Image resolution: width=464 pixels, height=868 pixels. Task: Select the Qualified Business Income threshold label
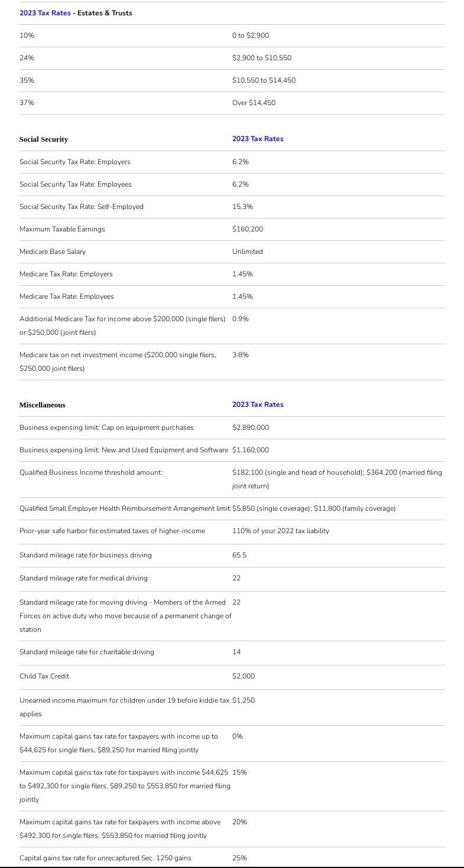coord(91,472)
